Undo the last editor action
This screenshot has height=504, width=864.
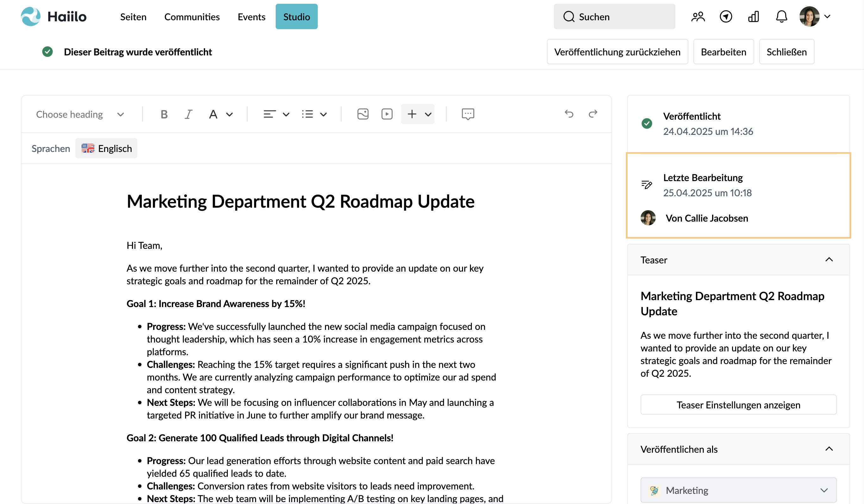pyautogui.click(x=569, y=114)
